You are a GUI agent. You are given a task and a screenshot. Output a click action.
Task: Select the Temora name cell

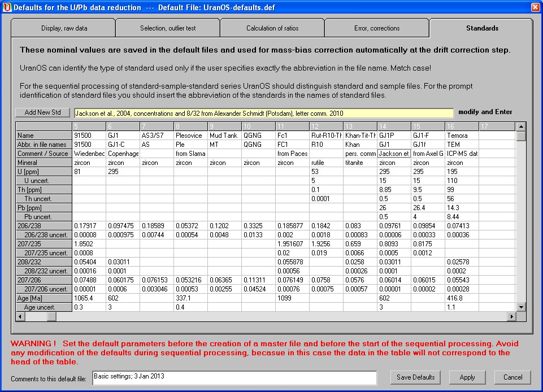tap(462, 136)
